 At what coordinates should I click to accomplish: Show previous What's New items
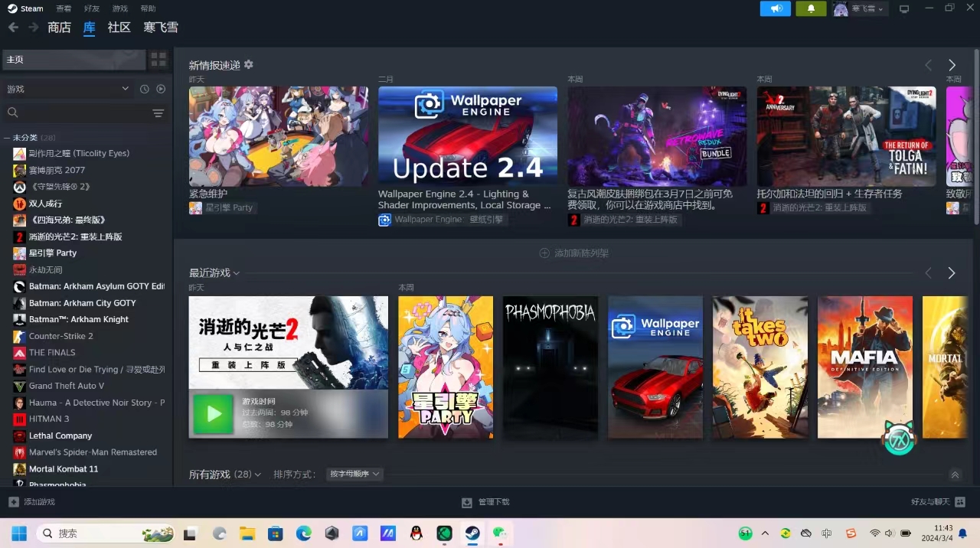(x=929, y=66)
